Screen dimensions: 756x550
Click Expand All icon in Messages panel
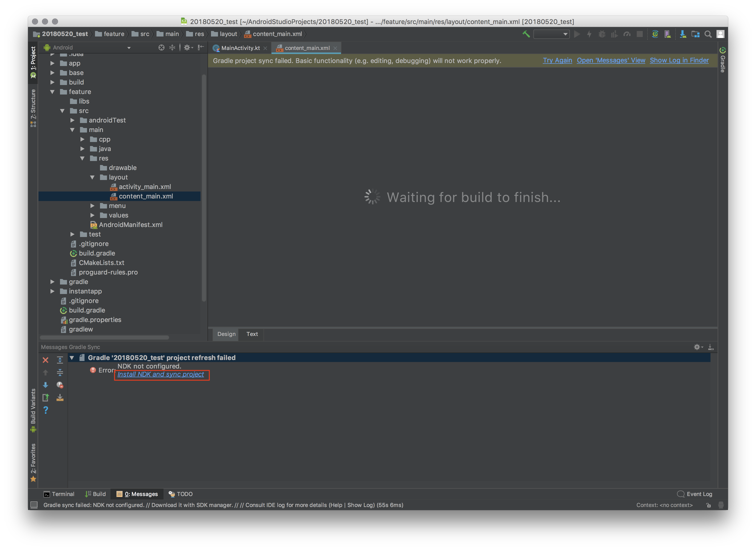point(60,360)
